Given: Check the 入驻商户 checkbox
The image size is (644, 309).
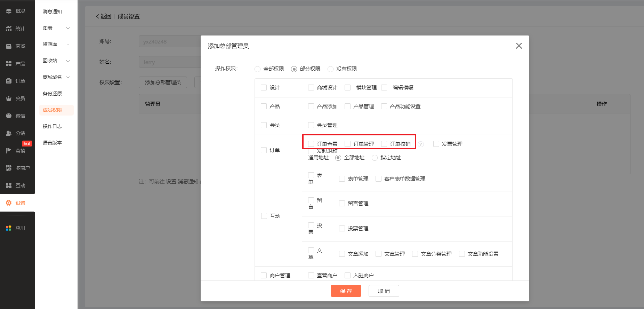Looking at the screenshot, I should point(347,275).
